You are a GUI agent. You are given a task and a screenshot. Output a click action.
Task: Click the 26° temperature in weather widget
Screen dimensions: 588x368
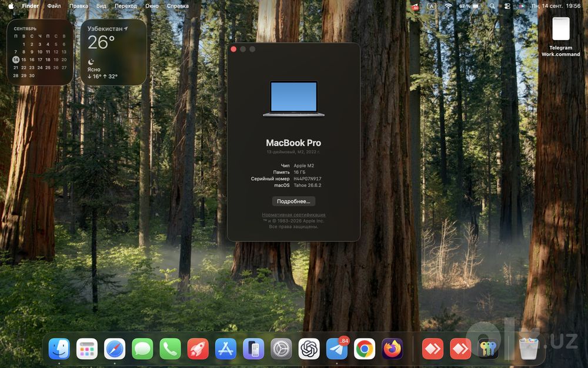(x=101, y=42)
